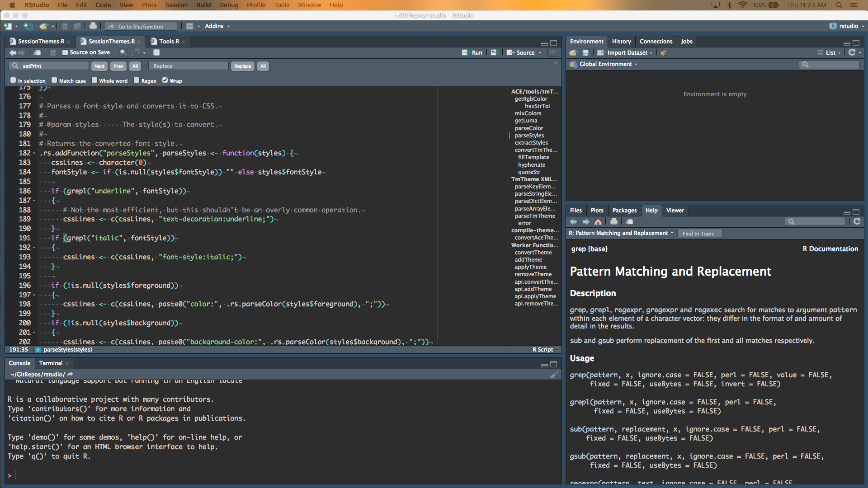Refresh the Help page with the reload icon

point(857,221)
